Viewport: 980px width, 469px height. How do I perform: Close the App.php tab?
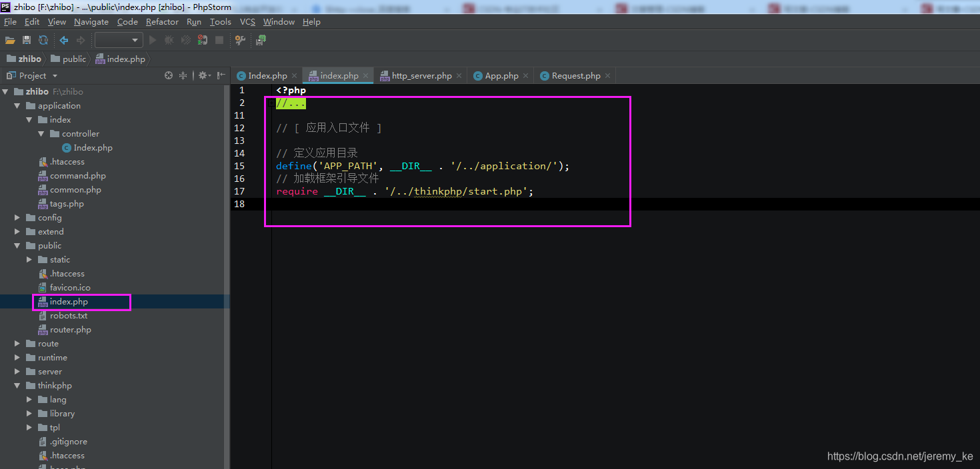(x=526, y=76)
